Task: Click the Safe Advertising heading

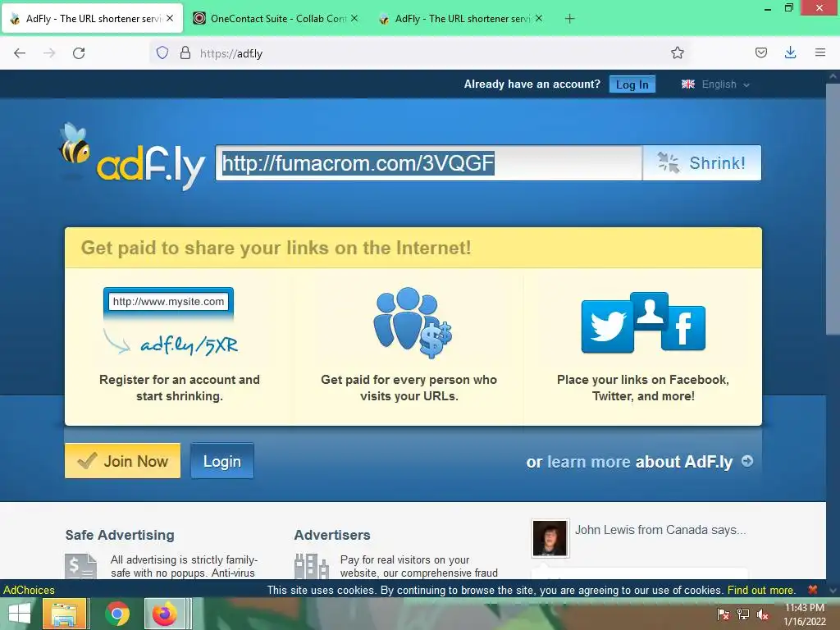Action: point(120,535)
